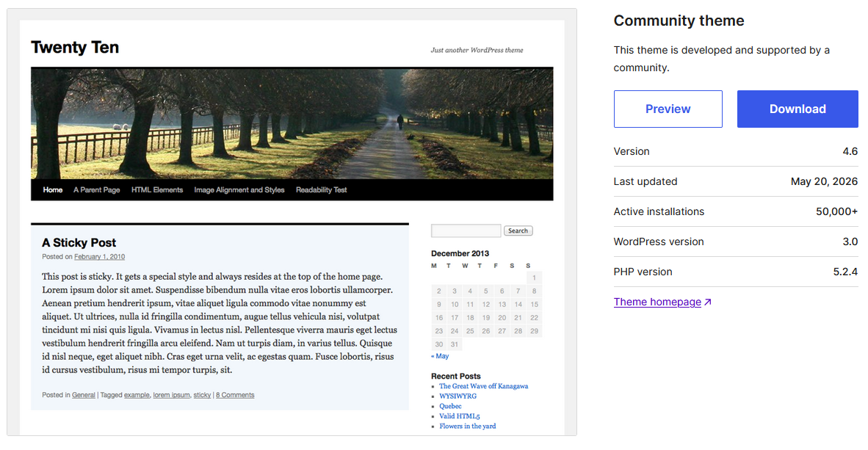Open The Great Wave off Kanagawa post
868x450 pixels.
point(484,386)
